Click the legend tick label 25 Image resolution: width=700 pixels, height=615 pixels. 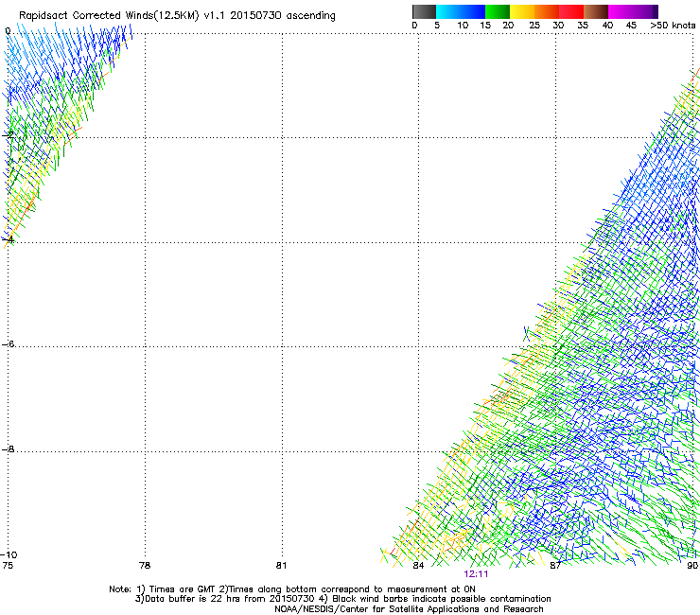[534, 26]
